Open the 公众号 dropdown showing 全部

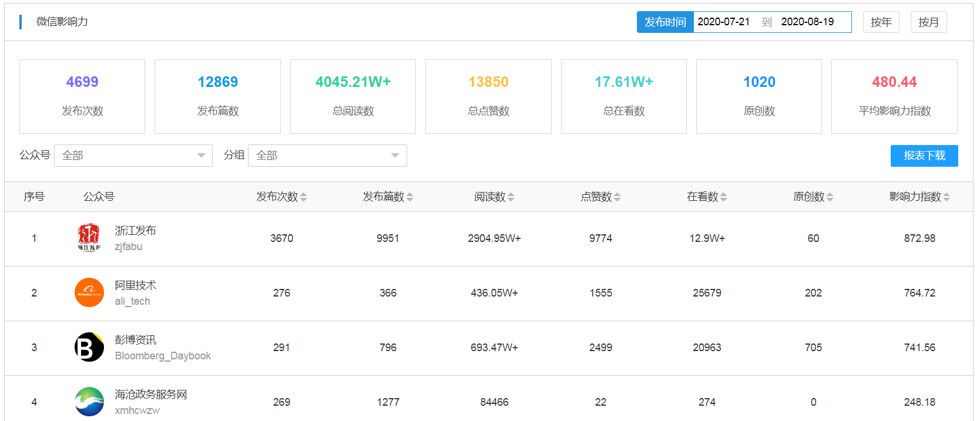[x=133, y=156]
